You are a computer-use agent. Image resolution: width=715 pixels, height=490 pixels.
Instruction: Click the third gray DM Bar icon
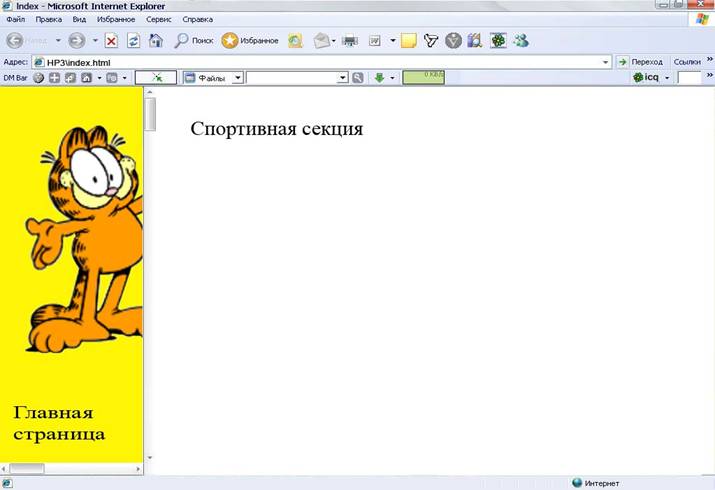click(x=70, y=78)
